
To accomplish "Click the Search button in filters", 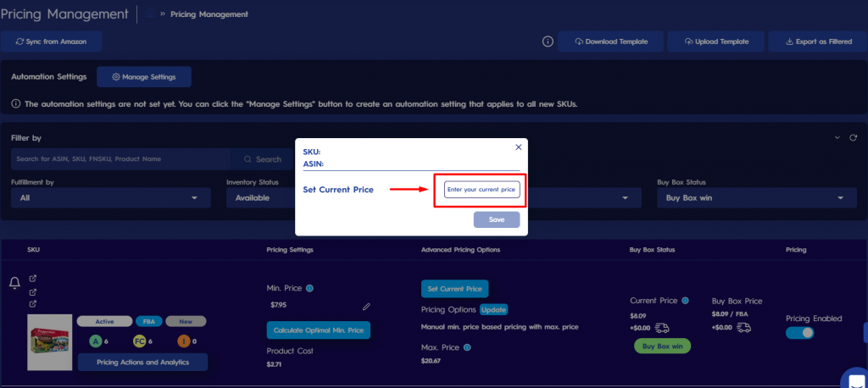I will (x=263, y=159).
